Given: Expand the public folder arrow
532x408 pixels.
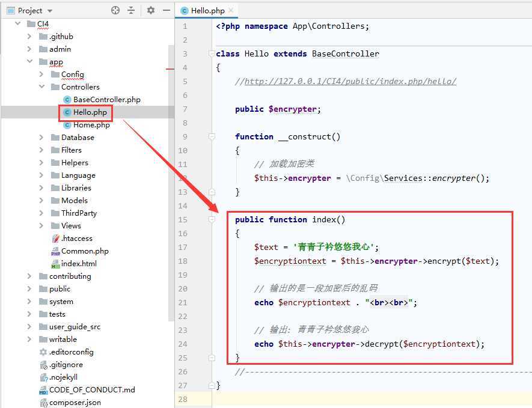Looking at the screenshot, I should (x=29, y=289).
